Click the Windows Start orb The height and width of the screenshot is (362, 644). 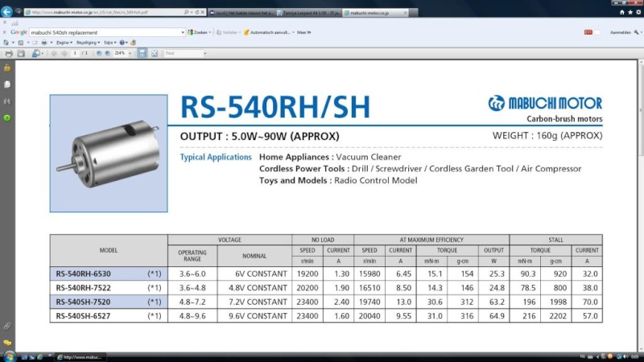pyautogui.click(x=9, y=356)
